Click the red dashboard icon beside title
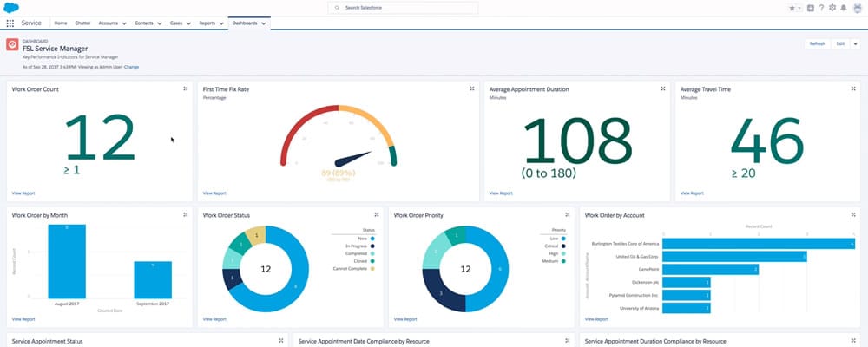Screen dimensions: 868x347 pos(12,44)
